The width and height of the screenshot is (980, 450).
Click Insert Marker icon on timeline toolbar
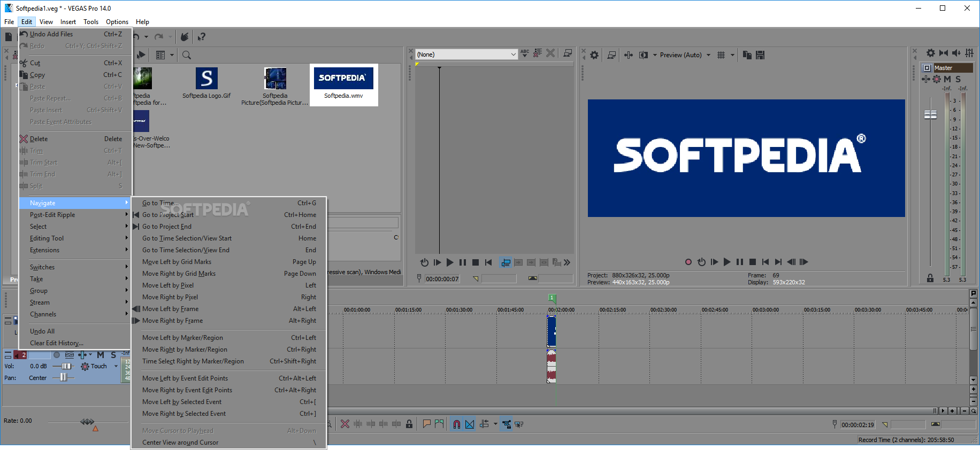(427, 424)
